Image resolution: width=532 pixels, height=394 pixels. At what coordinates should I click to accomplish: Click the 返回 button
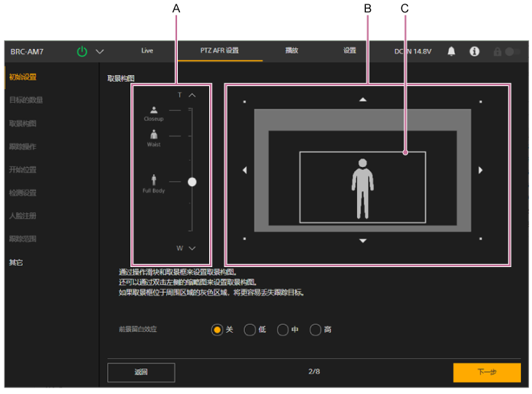pos(141,372)
